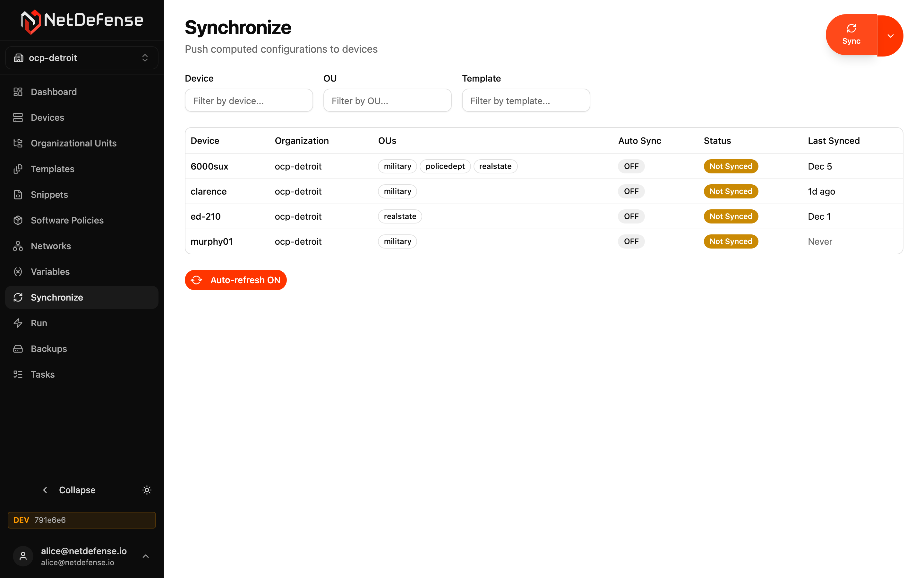This screenshot has height=578, width=924.
Task: Click the Auto Sync column header
Action: (x=639, y=141)
